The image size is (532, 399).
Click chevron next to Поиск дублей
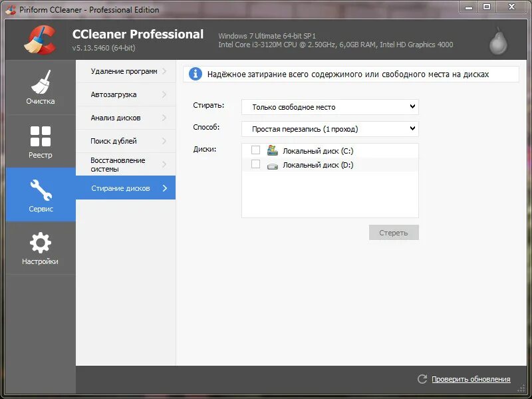(x=164, y=141)
